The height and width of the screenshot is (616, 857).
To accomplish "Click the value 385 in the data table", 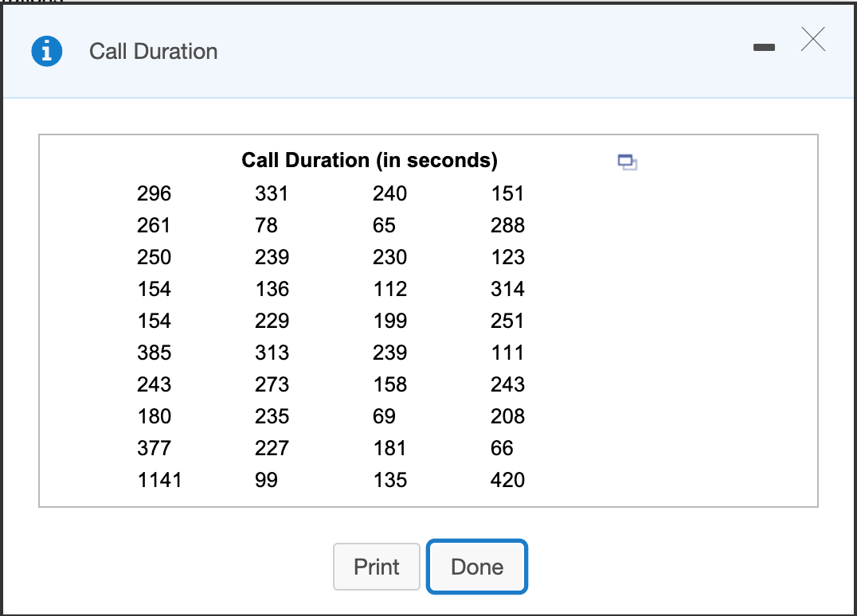I will (154, 353).
